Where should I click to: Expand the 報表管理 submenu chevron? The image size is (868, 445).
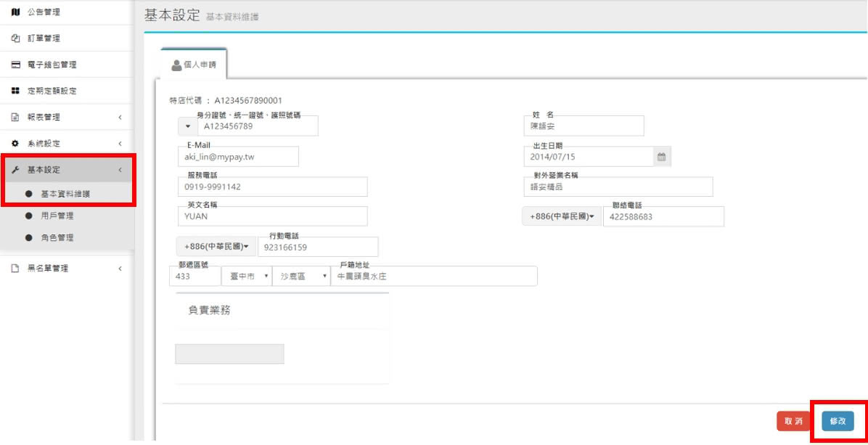click(120, 117)
